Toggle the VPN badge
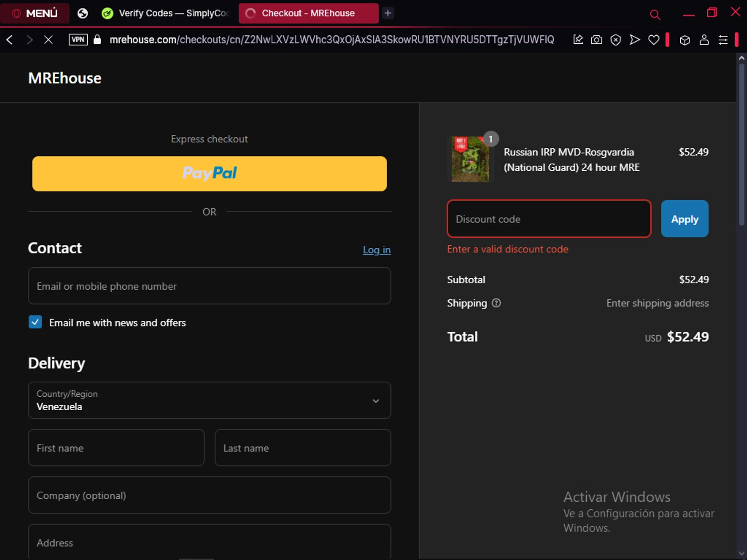The height and width of the screenshot is (560, 747). (x=78, y=40)
